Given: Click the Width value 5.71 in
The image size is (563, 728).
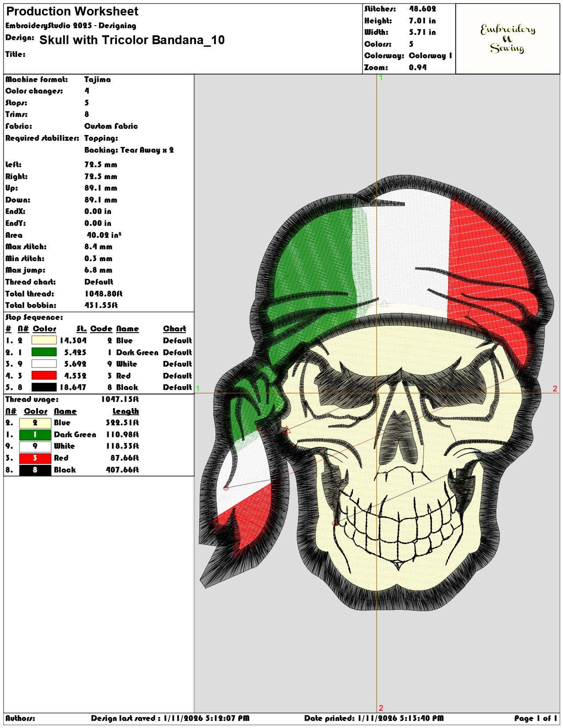Looking at the screenshot, I should (422, 32).
